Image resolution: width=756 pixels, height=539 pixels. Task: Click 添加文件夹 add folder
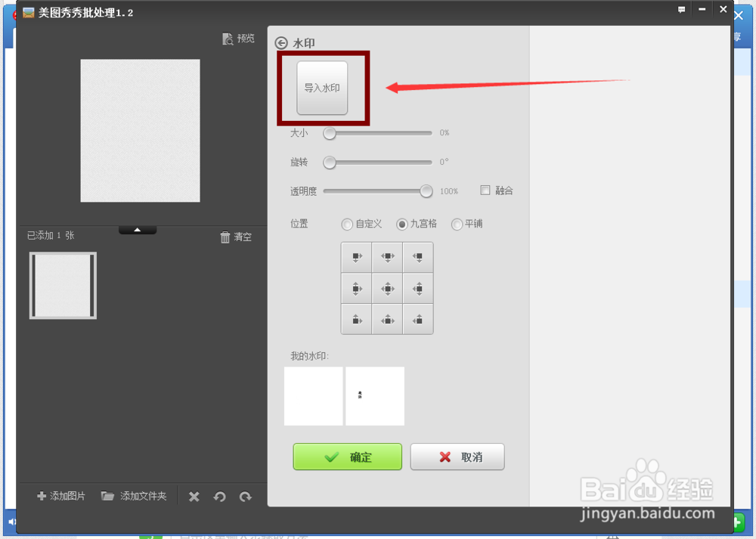click(134, 496)
